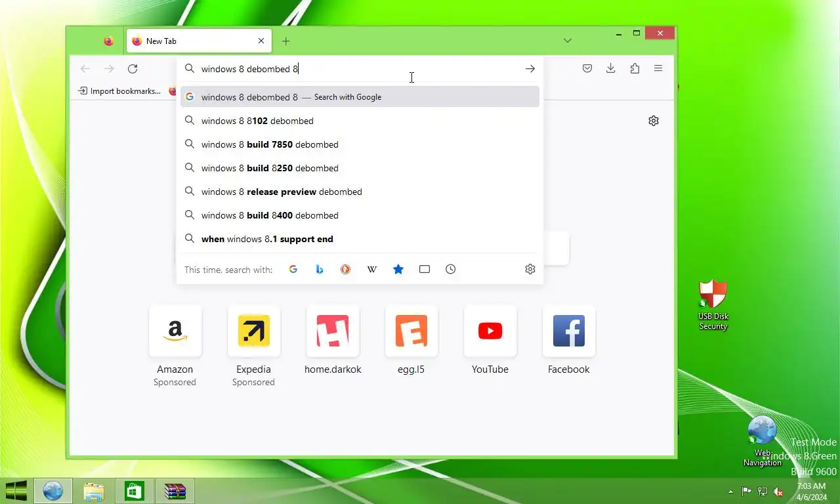Click into the address bar text field
Screen dimensions: 840x504
359,69
